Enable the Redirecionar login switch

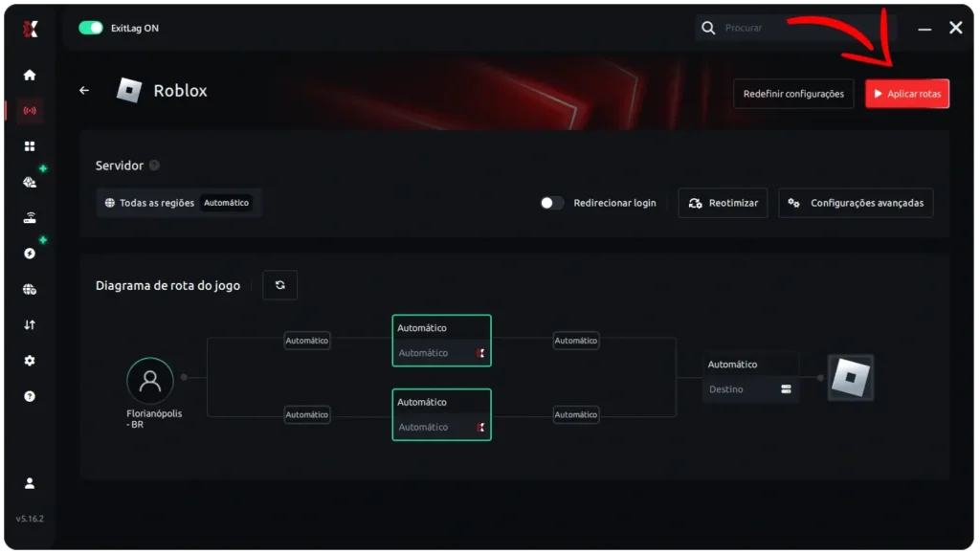pos(552,203)
